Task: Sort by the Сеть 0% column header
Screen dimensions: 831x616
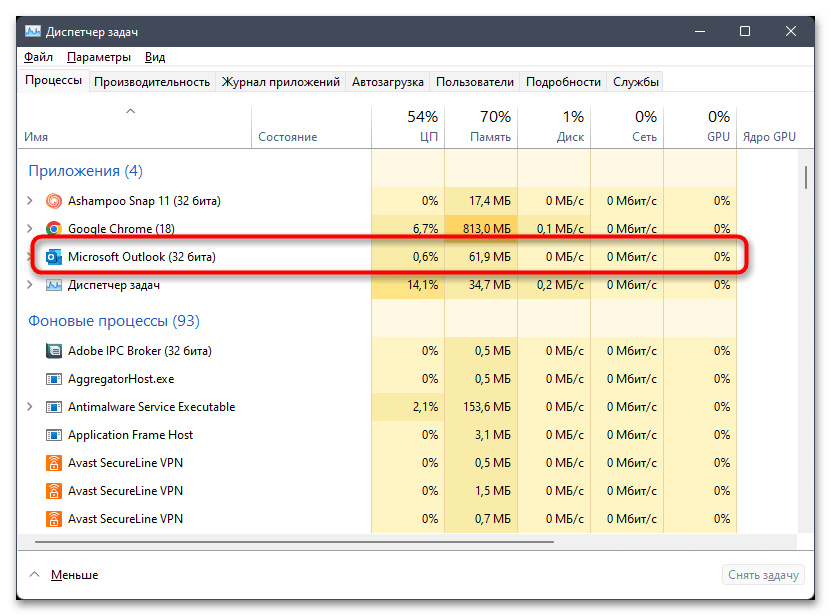Action: coord(627,127)
